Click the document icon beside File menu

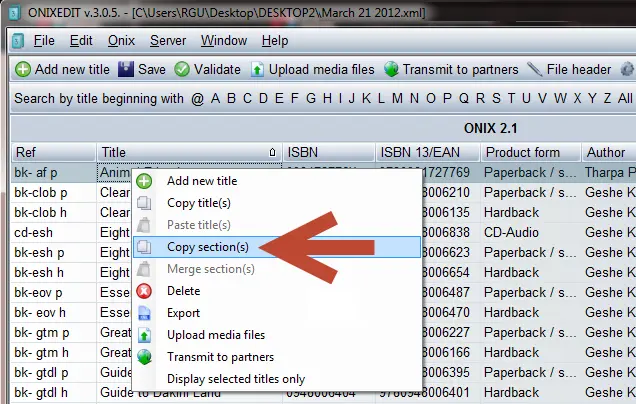click(x=18, y=41)
